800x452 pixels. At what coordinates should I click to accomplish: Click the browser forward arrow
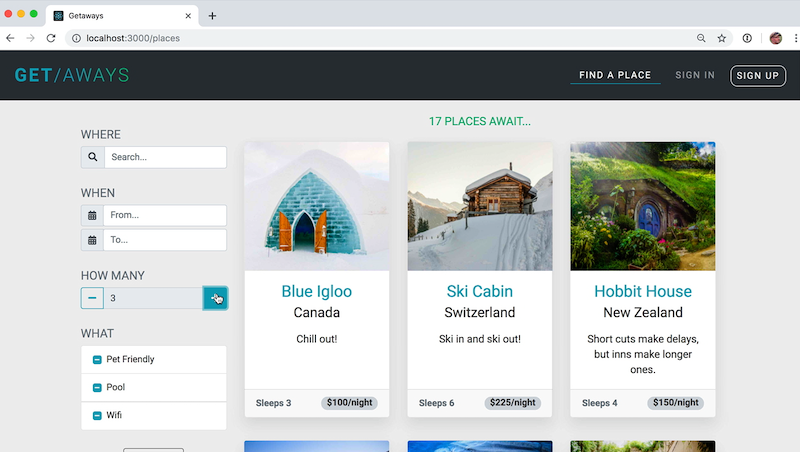pos(31,38)
